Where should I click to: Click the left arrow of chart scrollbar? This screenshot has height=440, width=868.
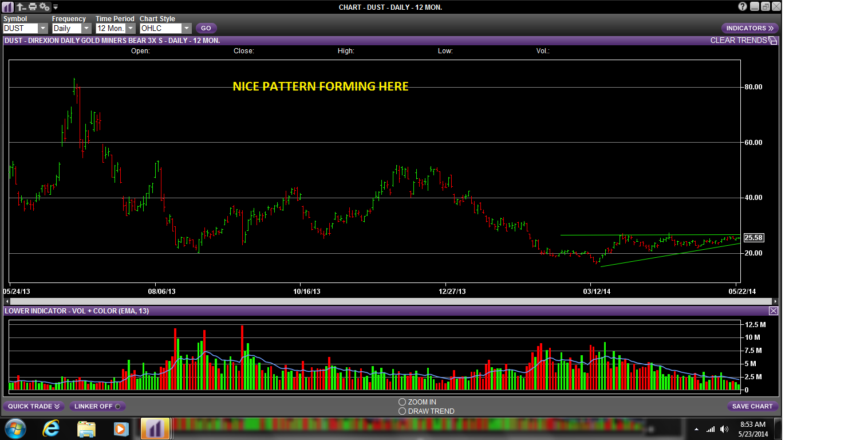pos(7,301)
